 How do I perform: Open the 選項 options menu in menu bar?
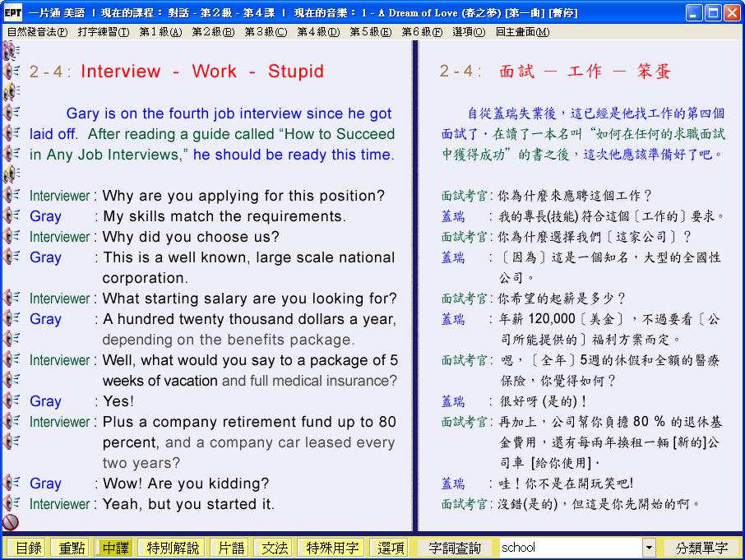tap(468, 32)
